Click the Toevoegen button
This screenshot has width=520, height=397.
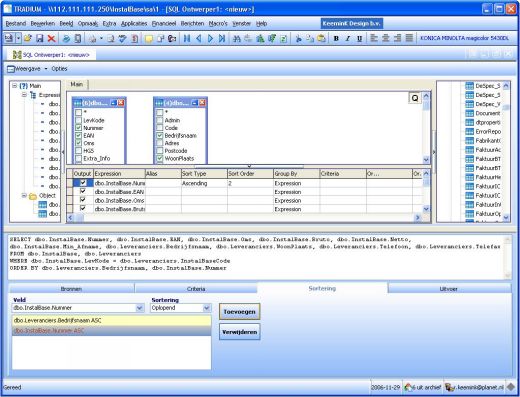pos(239,312)
